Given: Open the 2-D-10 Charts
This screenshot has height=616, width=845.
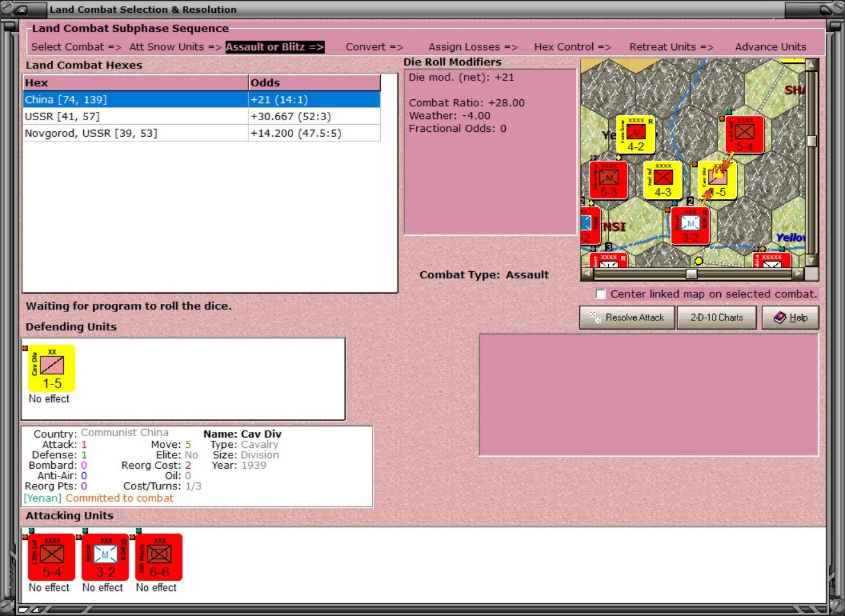Looking at the screenshot, I should [716, 317].
